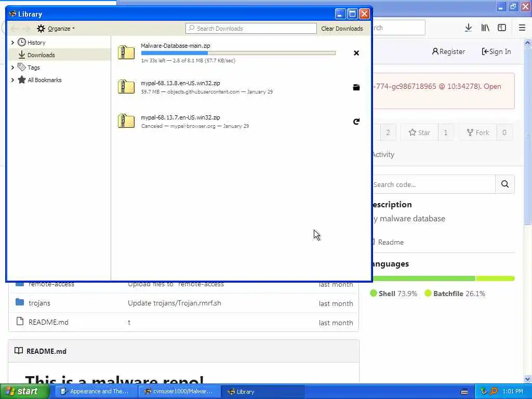Click the star count 1

(x=446, y=132)
